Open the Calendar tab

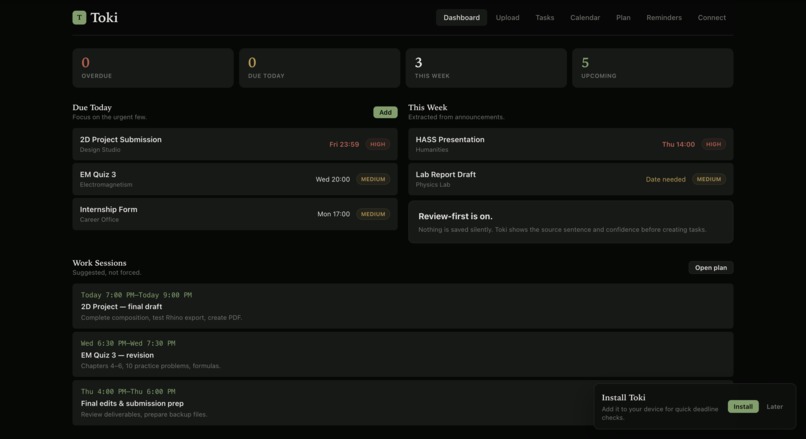[585, 17]
